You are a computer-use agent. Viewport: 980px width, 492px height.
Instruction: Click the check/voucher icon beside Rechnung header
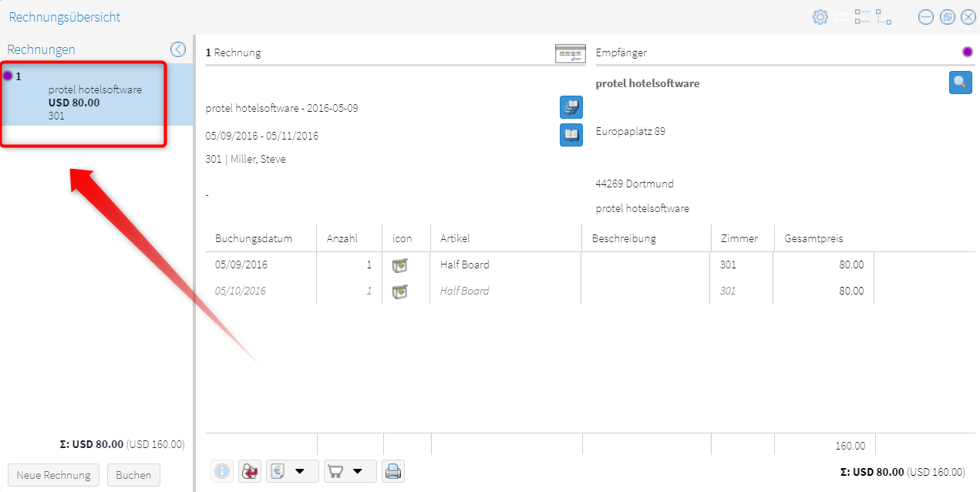pos(570,53)
